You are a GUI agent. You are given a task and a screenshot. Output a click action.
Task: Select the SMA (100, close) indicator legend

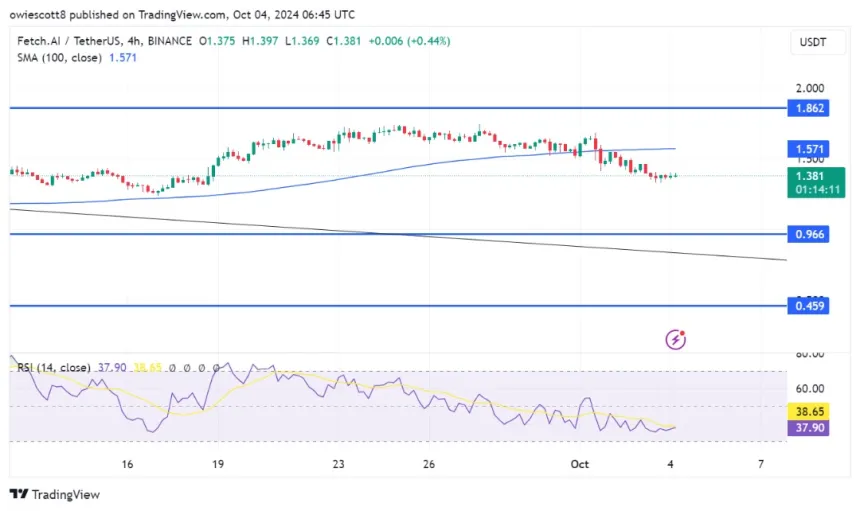tap(60, 58)
